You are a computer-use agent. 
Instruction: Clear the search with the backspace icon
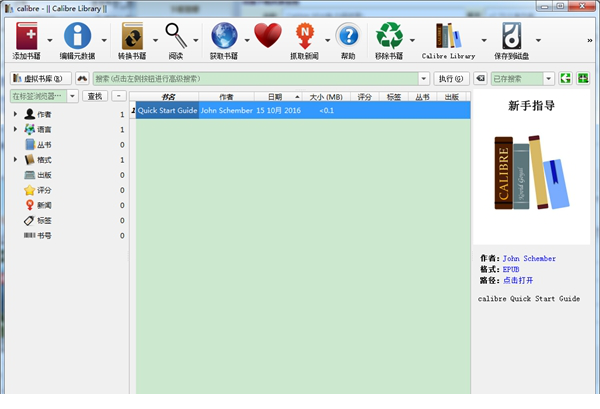[480, 78]
